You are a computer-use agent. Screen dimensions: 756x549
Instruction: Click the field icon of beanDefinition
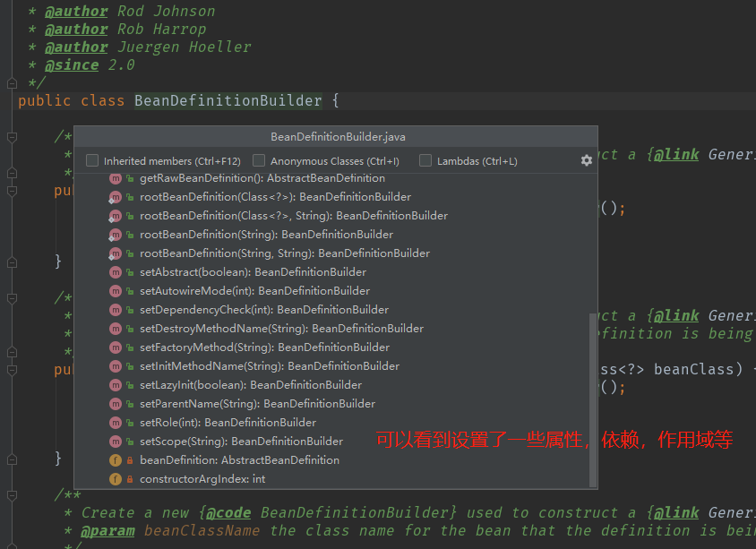116,460
